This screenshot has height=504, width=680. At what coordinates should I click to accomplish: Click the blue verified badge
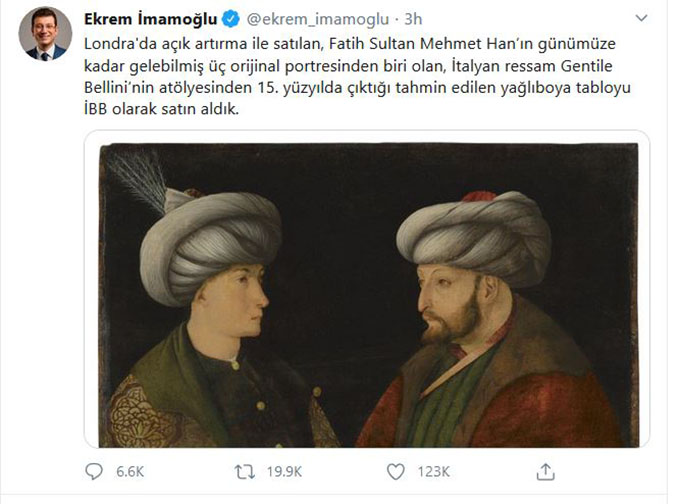231,20
